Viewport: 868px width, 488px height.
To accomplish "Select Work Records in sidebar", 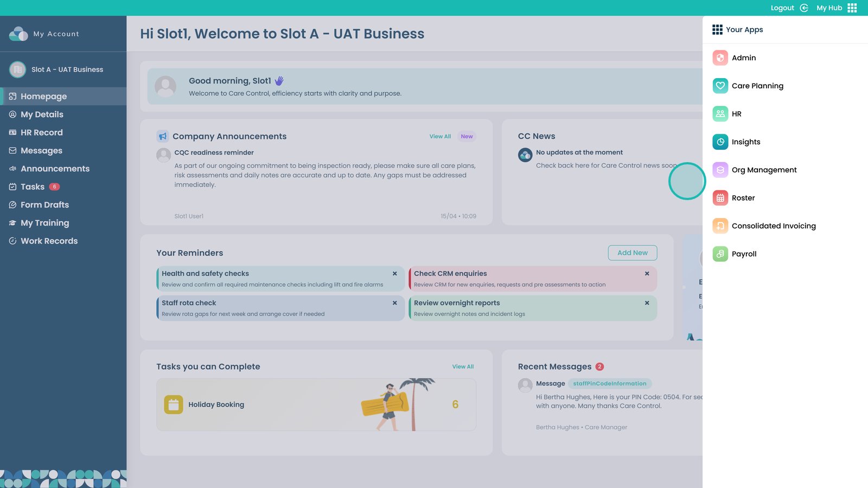I will [49, 241].
